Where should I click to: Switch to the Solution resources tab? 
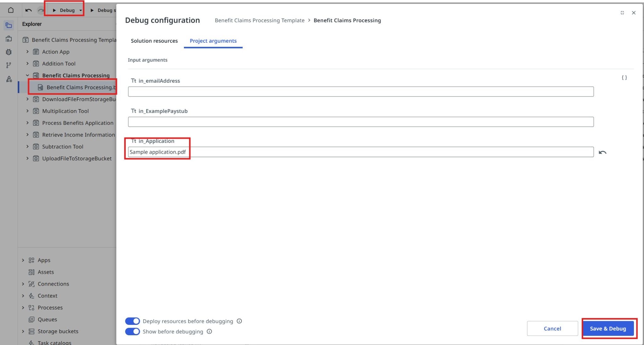[154, 41]
